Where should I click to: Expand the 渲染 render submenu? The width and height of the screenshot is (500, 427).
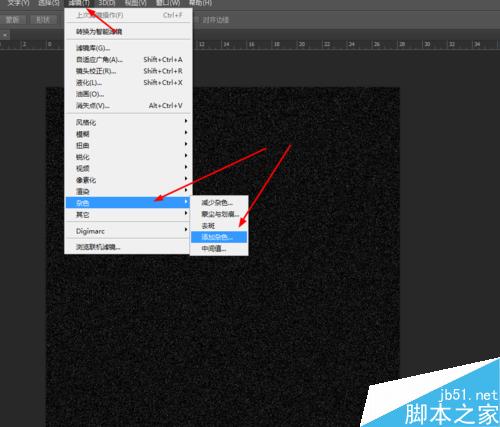point(128,191)
